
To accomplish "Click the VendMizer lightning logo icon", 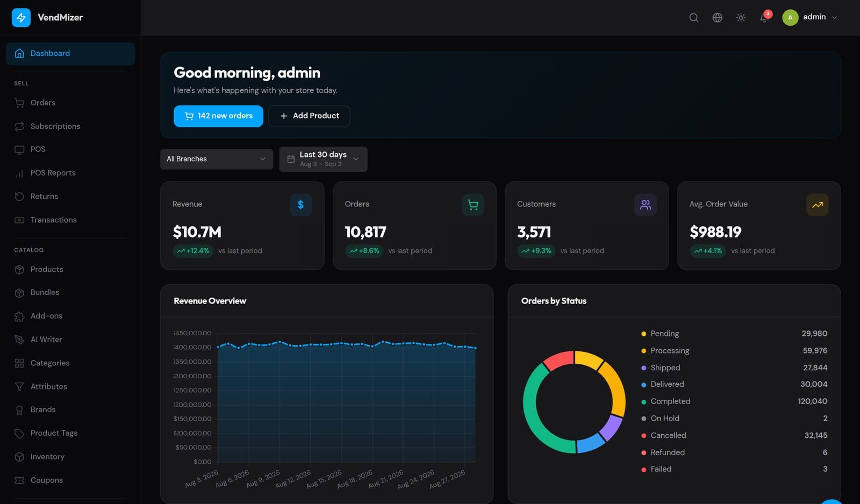I will [21, 17].
